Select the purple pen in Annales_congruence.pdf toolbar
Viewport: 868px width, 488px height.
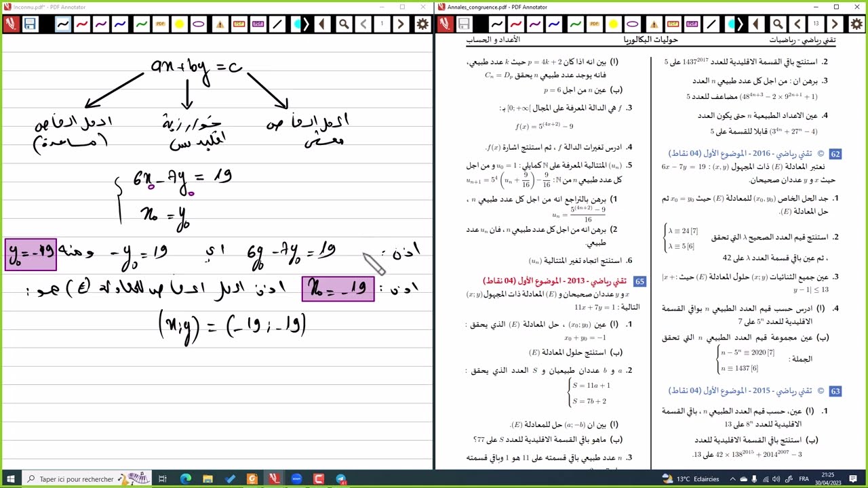tap(535, 24)
